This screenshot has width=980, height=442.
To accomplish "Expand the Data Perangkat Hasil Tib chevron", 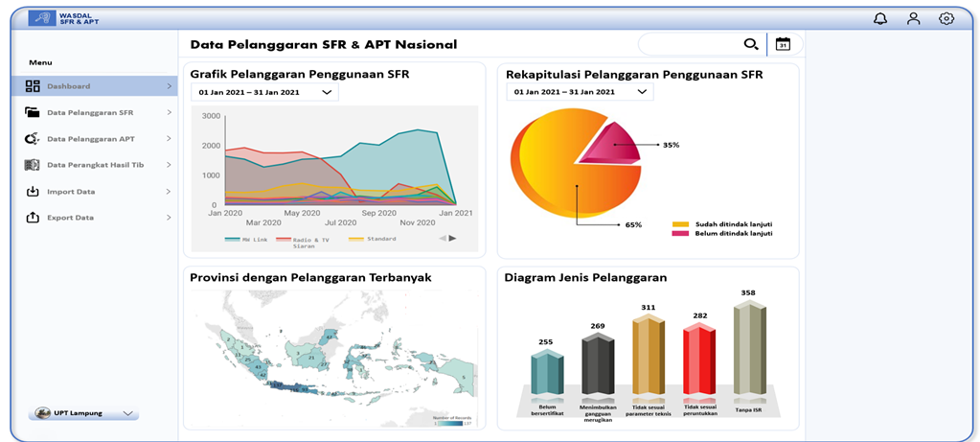I will pos(169,165).
